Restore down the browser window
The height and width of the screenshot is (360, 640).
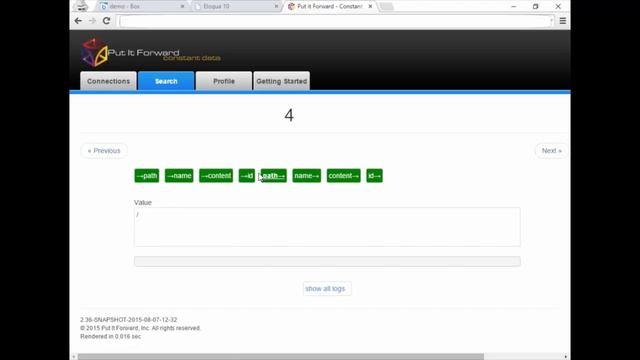536,7
